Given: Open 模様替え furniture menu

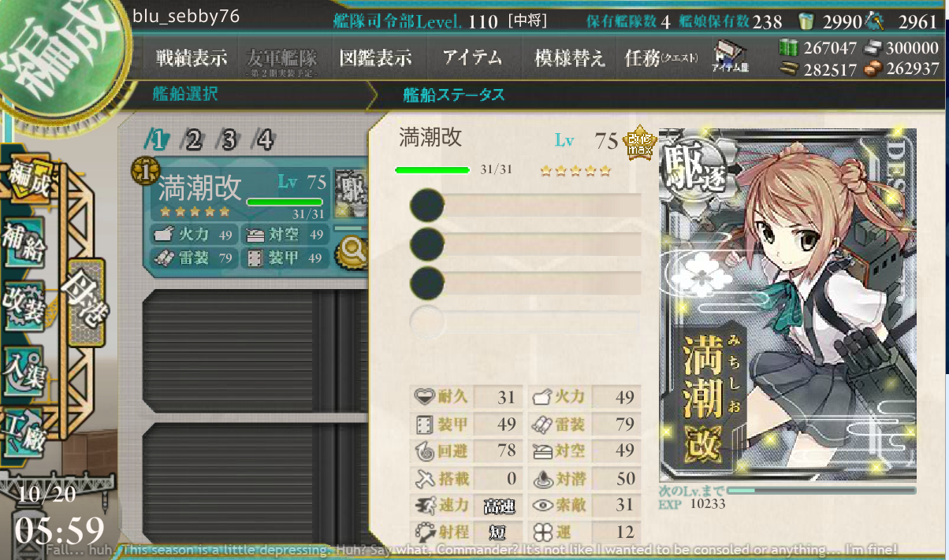Looking at the screenshot, I should tap(570, 58).
